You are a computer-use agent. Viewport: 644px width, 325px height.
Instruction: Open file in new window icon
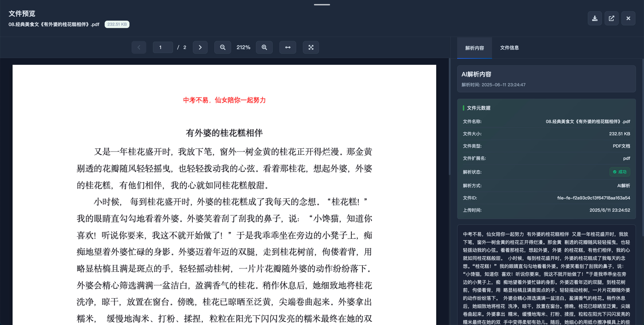(x=611, y=18)
